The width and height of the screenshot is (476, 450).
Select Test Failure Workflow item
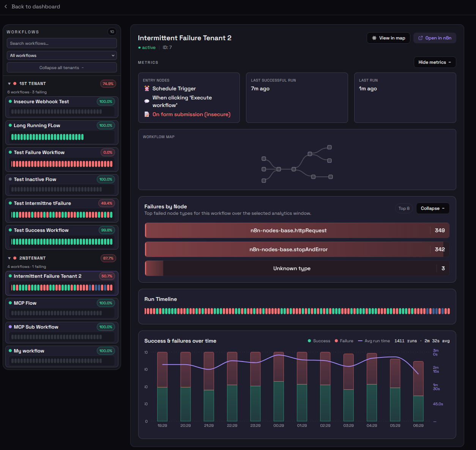tap(62, 159)
